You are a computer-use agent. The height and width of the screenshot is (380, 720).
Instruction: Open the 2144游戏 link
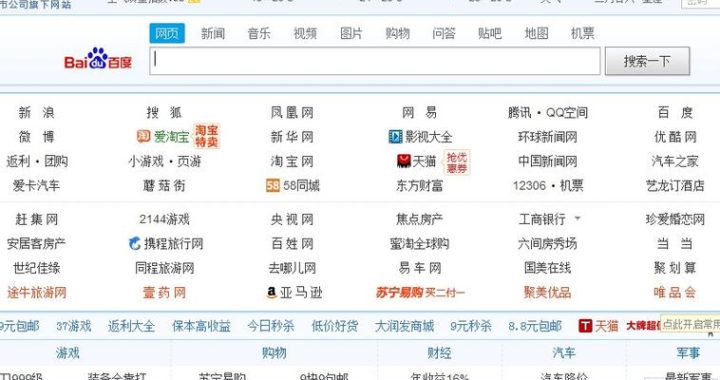164,219
